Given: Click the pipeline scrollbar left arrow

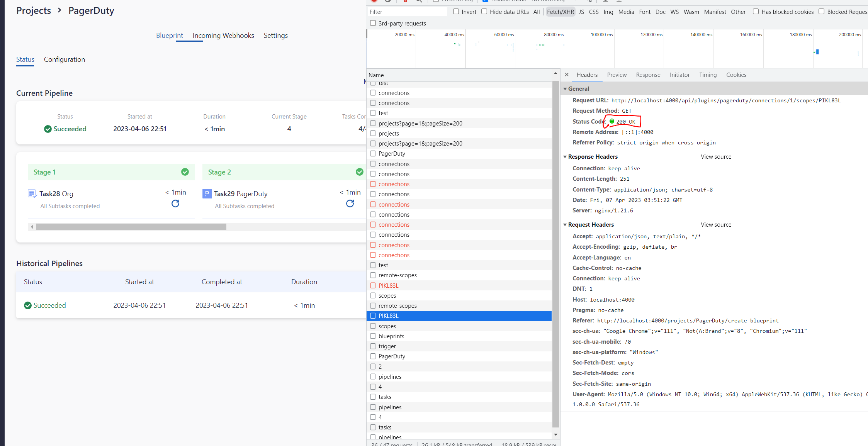Looking at the screenshot, I should [x=32, y=227].
